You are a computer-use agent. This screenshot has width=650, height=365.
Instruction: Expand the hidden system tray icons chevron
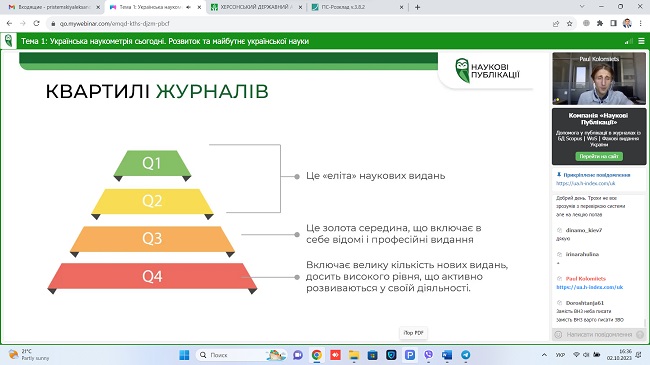coord(544,355)
